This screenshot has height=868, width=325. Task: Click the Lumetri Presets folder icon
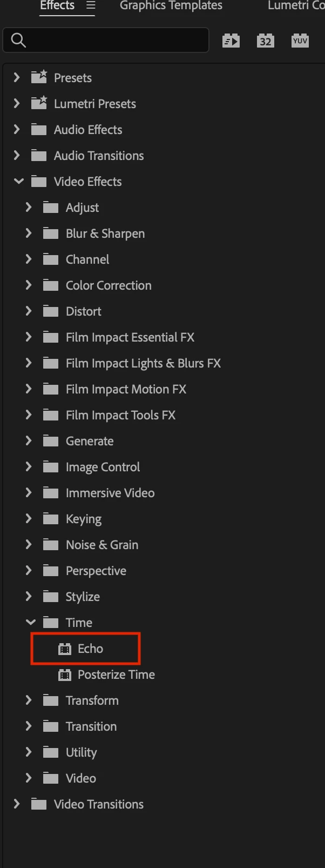[x=39, y=103]
